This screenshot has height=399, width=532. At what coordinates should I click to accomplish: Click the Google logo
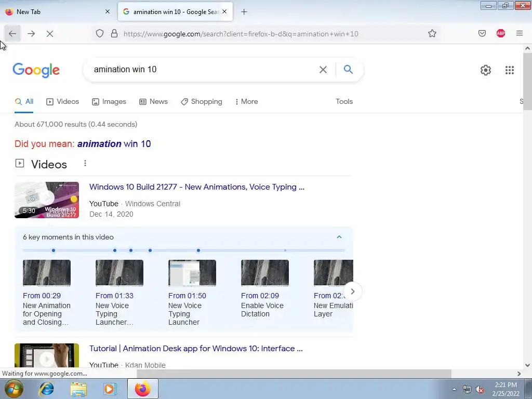pos(36,70)
